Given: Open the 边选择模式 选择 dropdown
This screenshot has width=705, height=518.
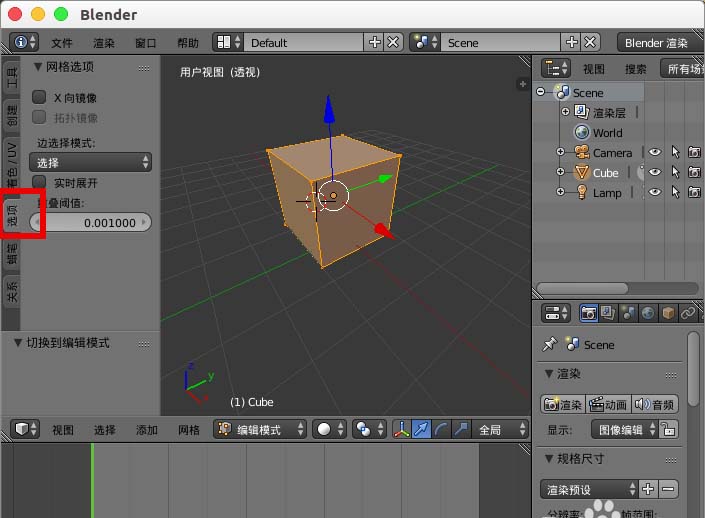Looking at the screenshot, I should 90,162.
